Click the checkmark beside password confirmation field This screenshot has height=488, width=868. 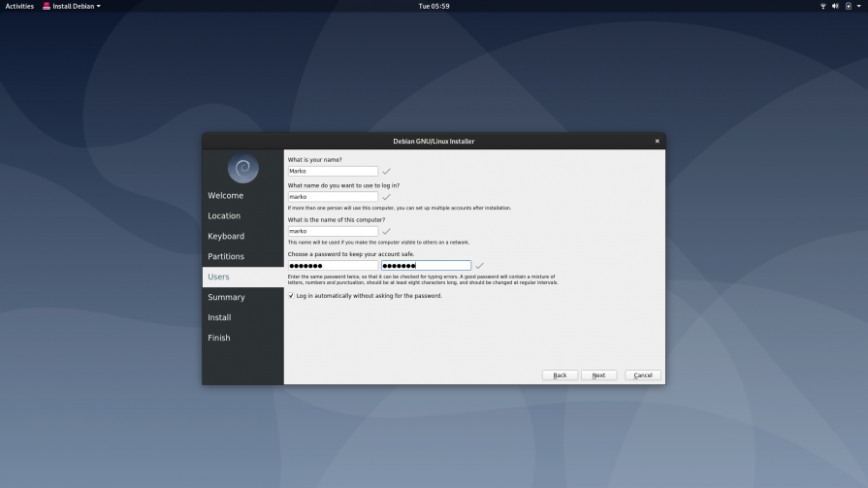click(479, 265)
